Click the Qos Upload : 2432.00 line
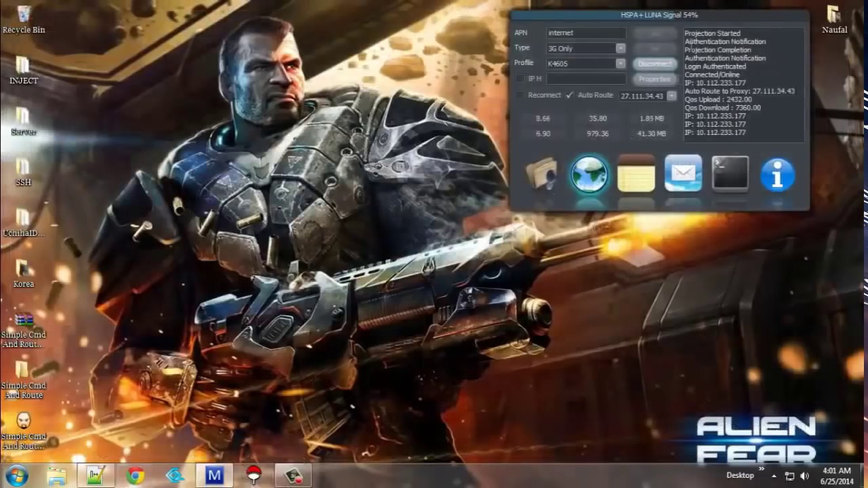868x488 pixels. pyautogui.click(x=718, y=100)
